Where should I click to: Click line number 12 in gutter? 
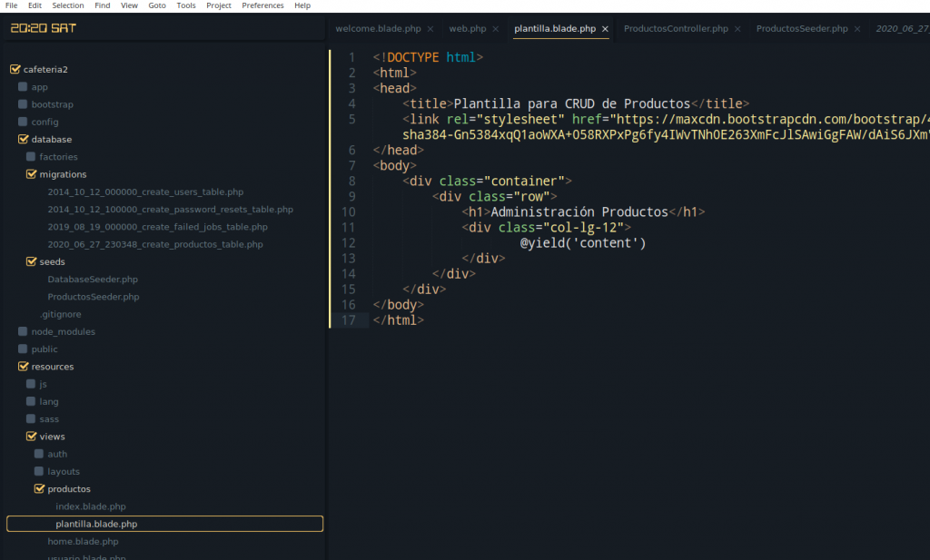(351, 243)
